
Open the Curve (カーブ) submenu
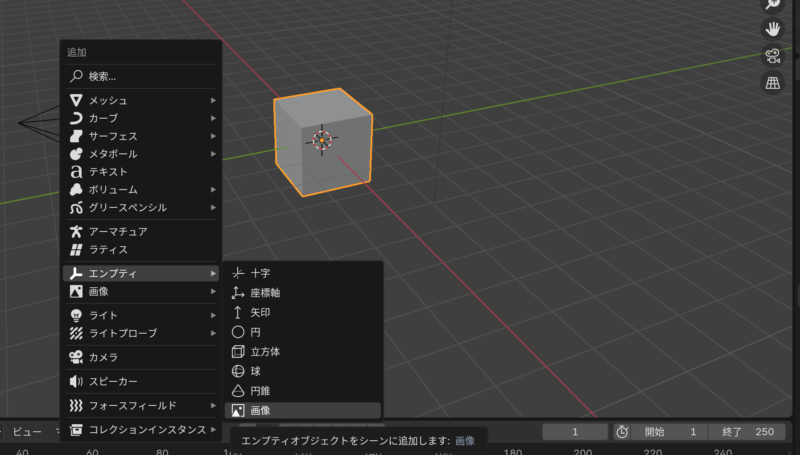(x=141, y=118)
